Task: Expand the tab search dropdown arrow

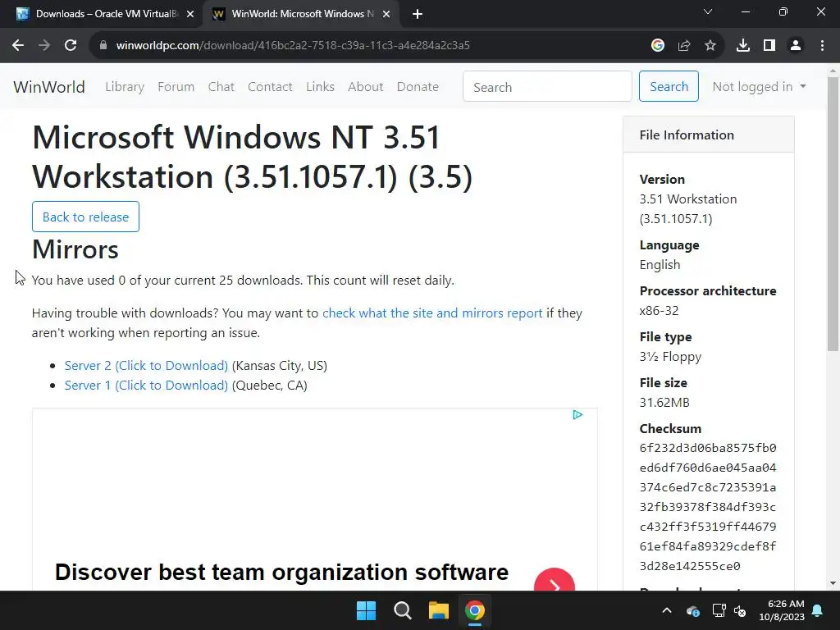Action: coord(708,11)
